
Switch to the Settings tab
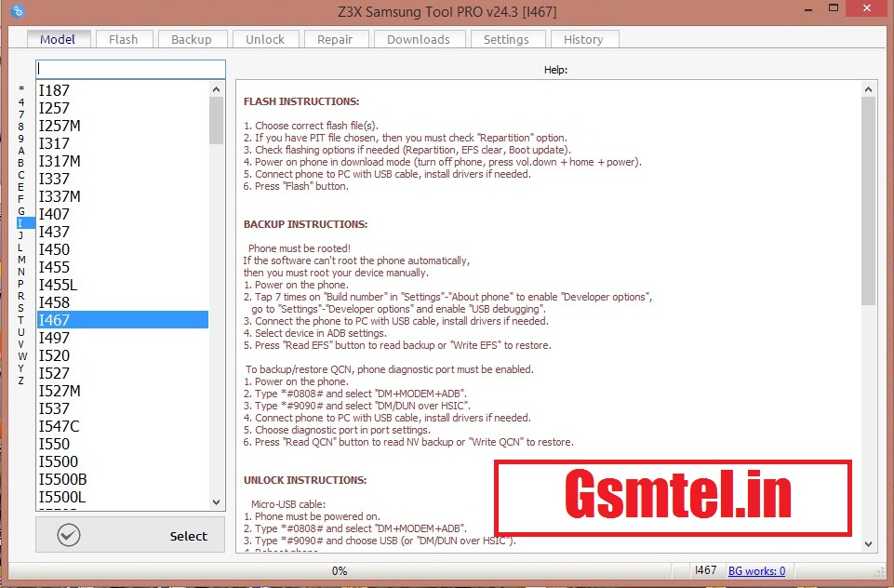click(506, 39)
